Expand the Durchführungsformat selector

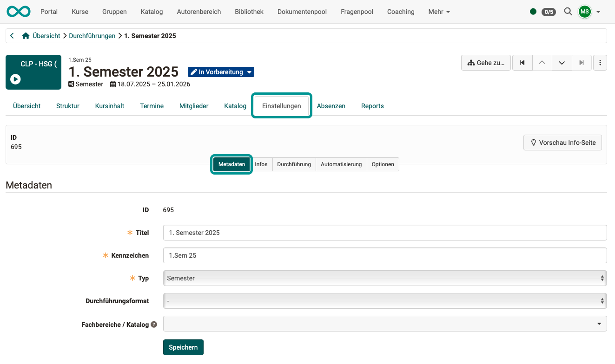click(x=384, y=300)
